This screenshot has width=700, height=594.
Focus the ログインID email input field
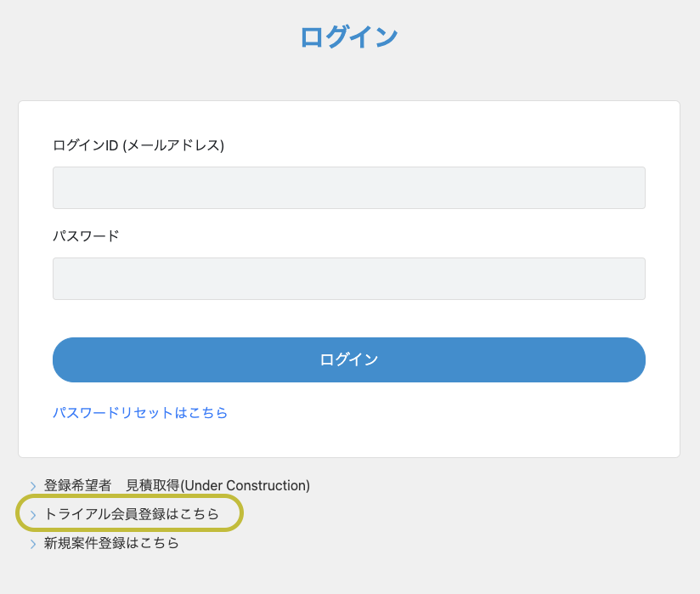(348, 188)
